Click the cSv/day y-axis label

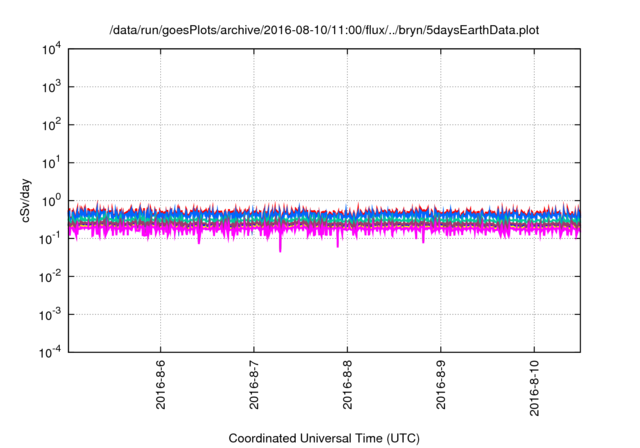(25, 200)
